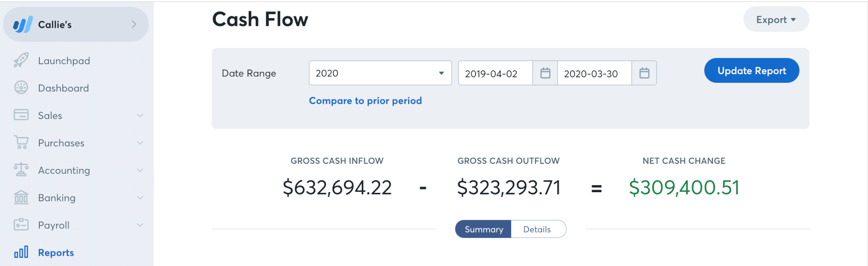Open Launchpad via the rocket icon
868x266 pixels.
point(21,60)
